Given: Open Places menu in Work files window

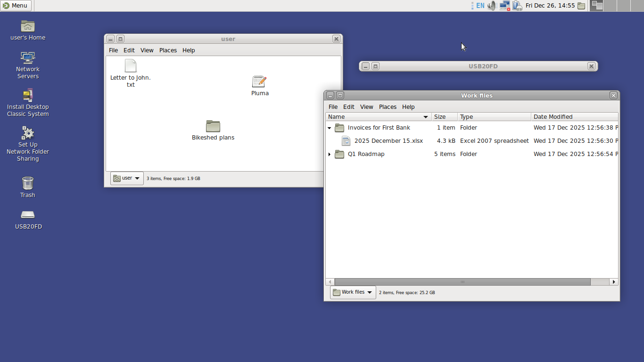Looking at the screenshot, I should click(388, 107).
